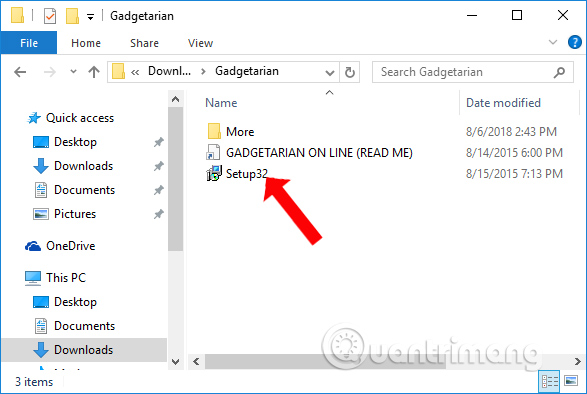The image size is (587, 394).
Task: Click the pin icon next to Quick access Desktop
Action: tap(159, 142)
